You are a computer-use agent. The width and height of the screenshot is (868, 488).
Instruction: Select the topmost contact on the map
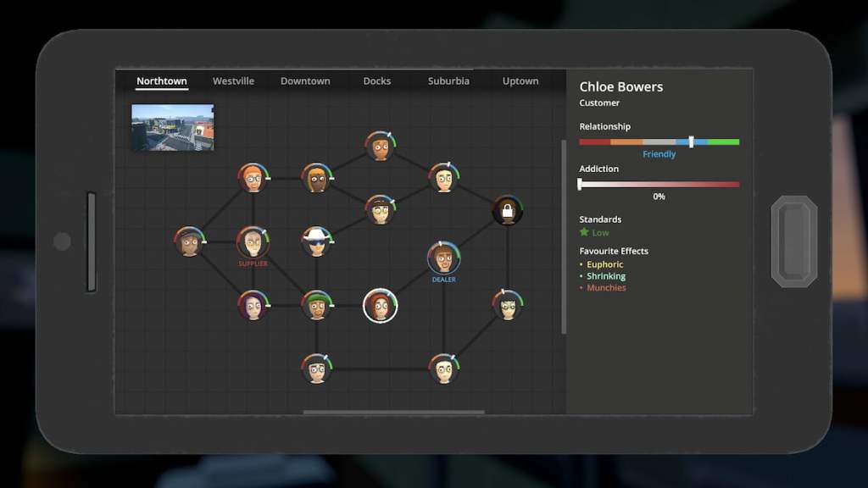380,147
